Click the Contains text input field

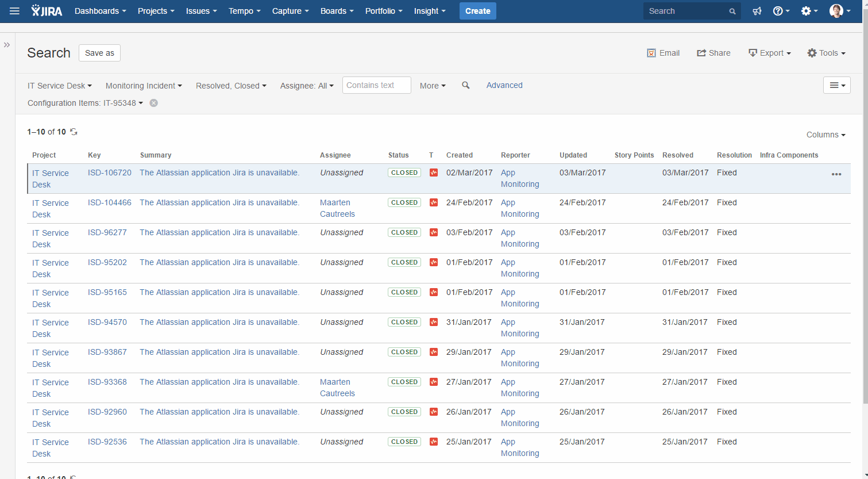(377, 85)
